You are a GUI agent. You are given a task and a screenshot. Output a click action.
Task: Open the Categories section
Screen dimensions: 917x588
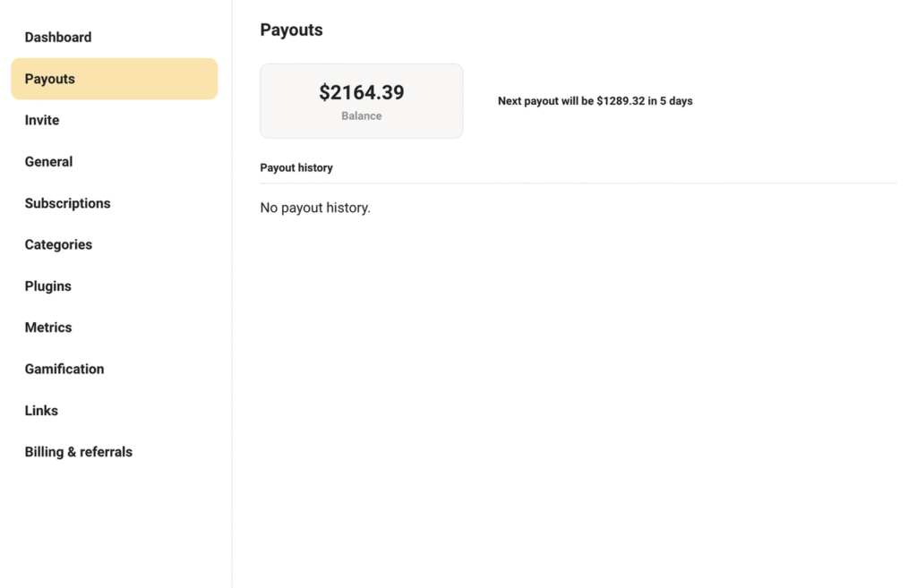(x=58, y=245)
